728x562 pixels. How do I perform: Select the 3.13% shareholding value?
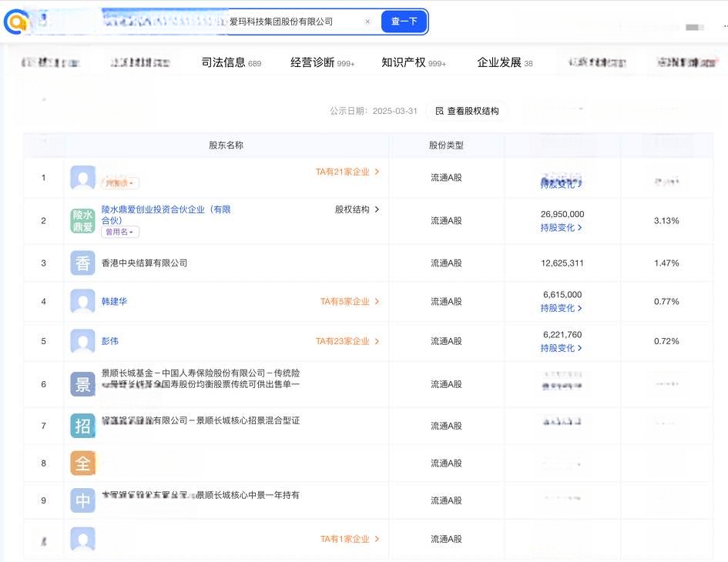click(x=666, y=220)
